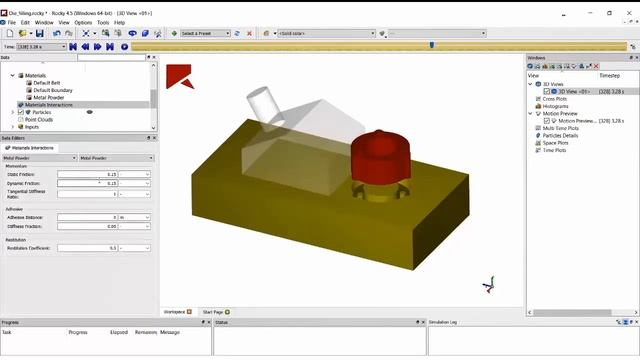The width and height of the screenshot is (640, 360).
Task: Click the red X icon in Windows panel toolbar
Action: tap(596, 66)
